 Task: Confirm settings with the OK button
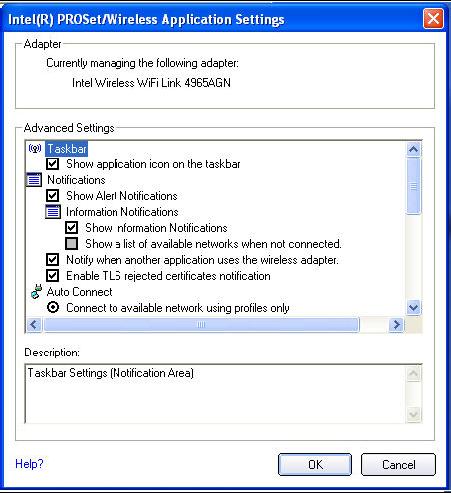(x=315, y=464)
